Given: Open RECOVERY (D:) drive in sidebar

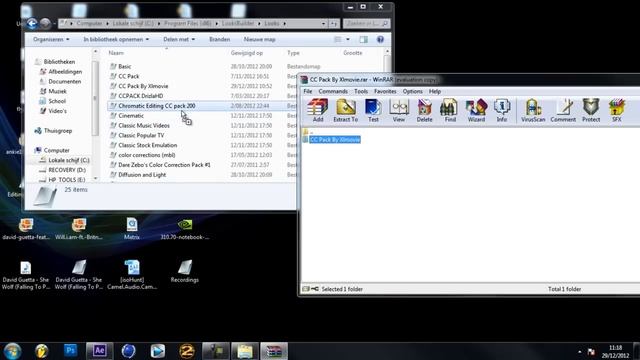Looking at the screenshot, I should 67,170.
